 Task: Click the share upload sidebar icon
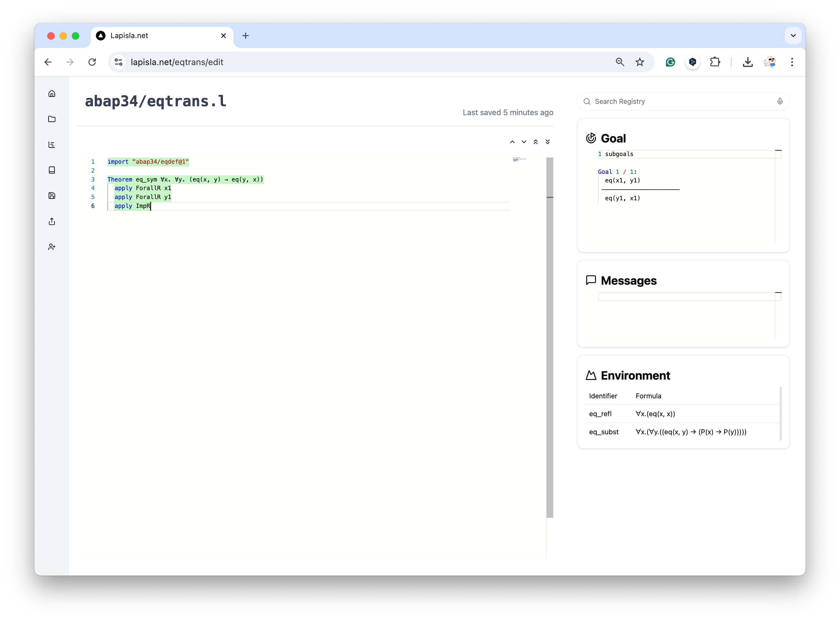pyautogui.click(x=52, y=221)
